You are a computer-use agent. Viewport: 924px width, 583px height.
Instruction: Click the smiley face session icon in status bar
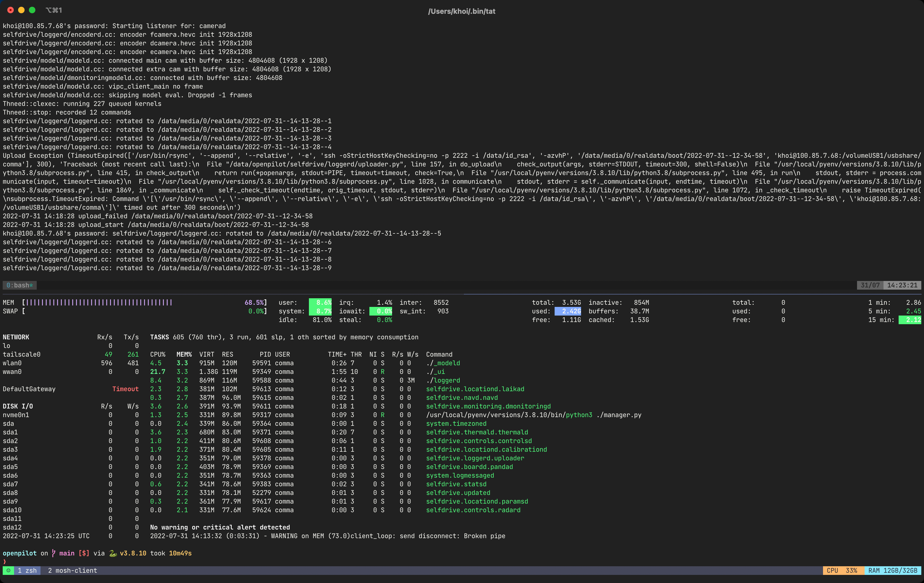click(x=8, y=570)
